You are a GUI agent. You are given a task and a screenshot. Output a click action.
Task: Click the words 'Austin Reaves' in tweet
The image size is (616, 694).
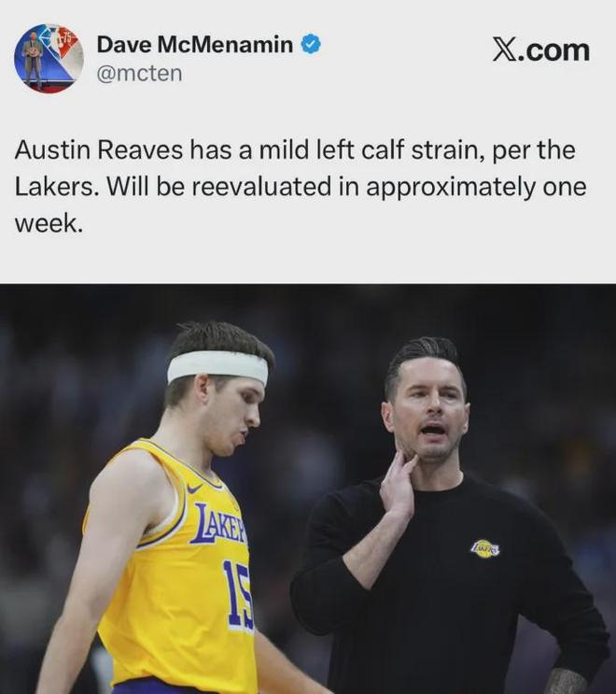coord(99,149)
